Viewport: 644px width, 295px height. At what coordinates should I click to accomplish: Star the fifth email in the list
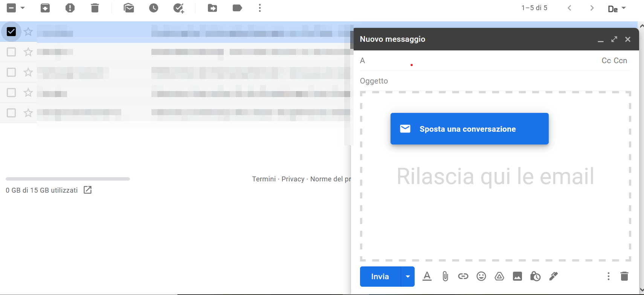[28, 113]
